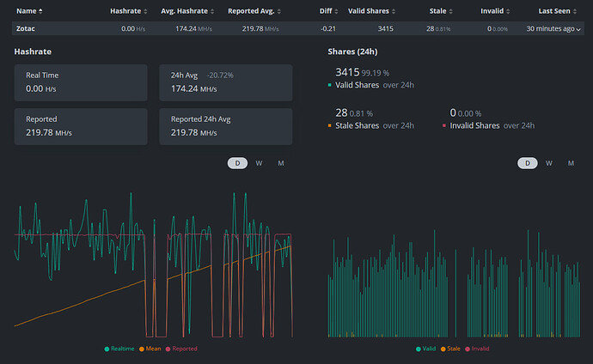Image resolution: width=593 pixels, height=364 pixels.
Task: Select the Invalid Shares over 24h label
Action: (492, 125)
